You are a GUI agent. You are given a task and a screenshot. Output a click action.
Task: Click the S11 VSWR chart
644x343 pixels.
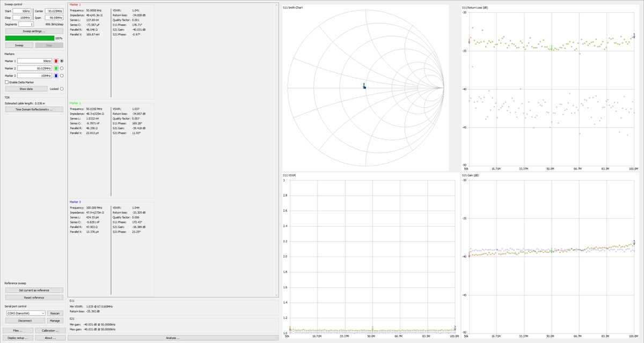tap(370, 256)
